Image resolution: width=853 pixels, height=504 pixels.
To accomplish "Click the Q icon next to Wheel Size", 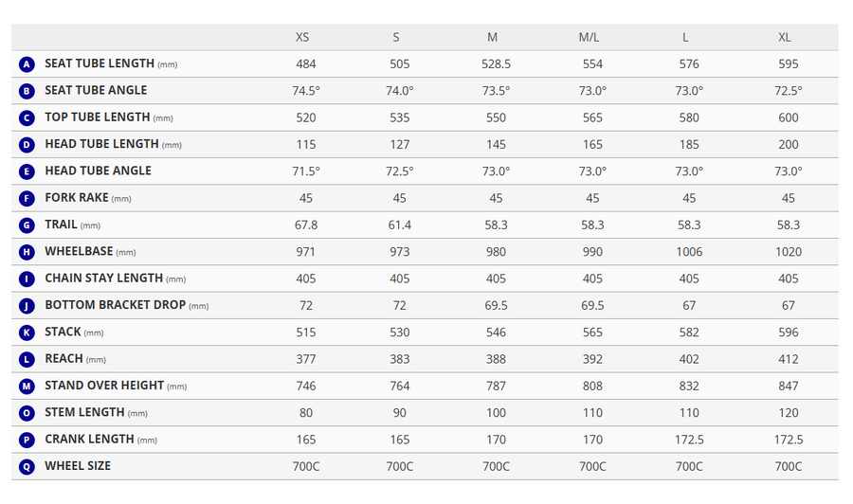I will coord(27,466).
